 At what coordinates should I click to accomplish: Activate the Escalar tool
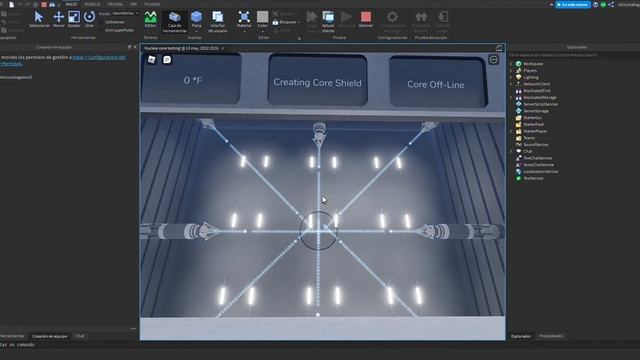(74, 19)
